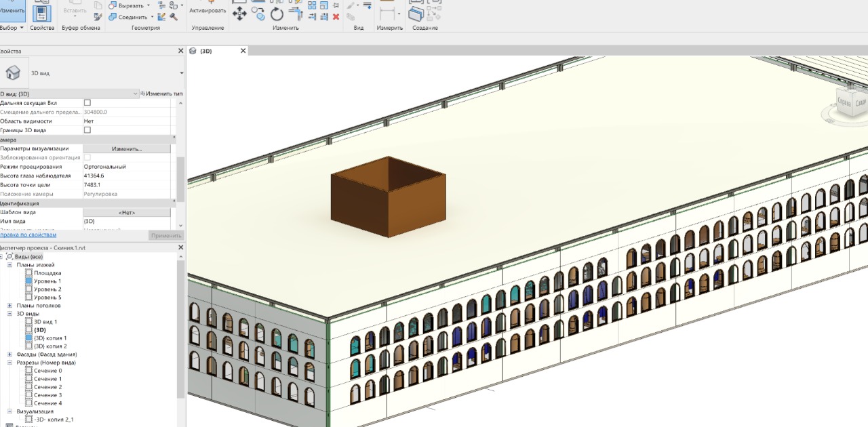Image resolution: width=868 pixels, height=427 pixels.
Task: Select the Move tool in the ribbon
Action: [x=239, y=15]
